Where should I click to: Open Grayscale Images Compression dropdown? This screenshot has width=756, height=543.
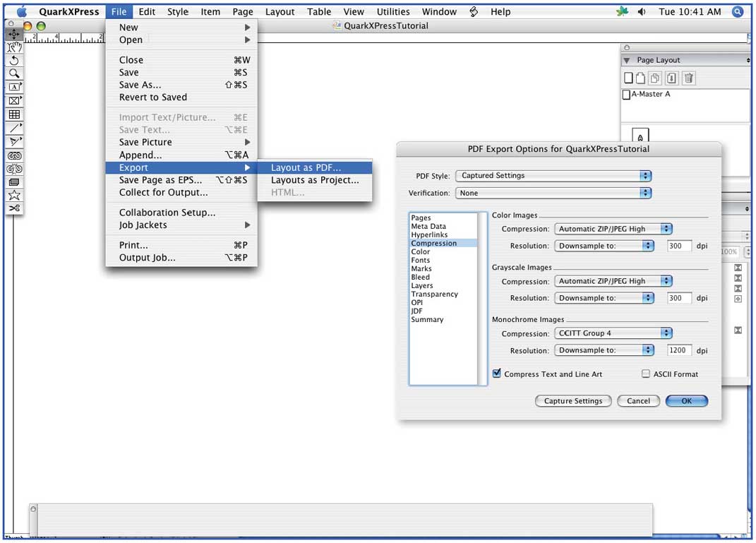(x=613, y=280)
